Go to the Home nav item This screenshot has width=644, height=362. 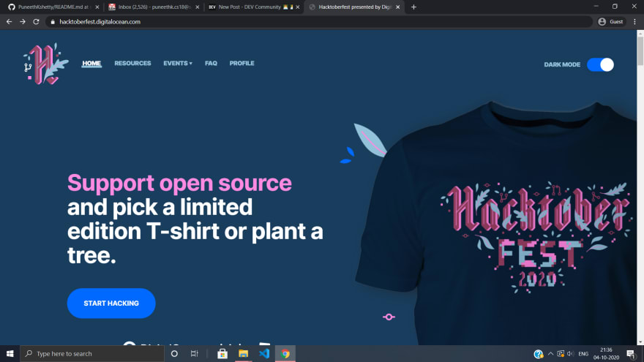click(91, 63)
